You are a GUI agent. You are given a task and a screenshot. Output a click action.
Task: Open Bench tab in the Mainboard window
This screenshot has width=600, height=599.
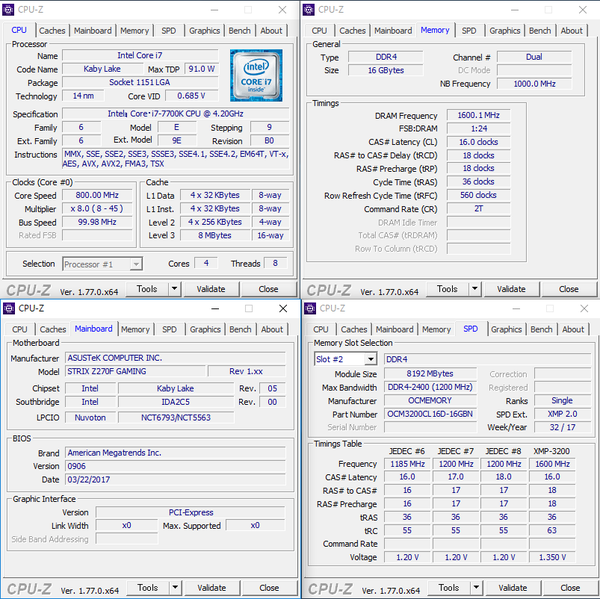pos(240,329)
